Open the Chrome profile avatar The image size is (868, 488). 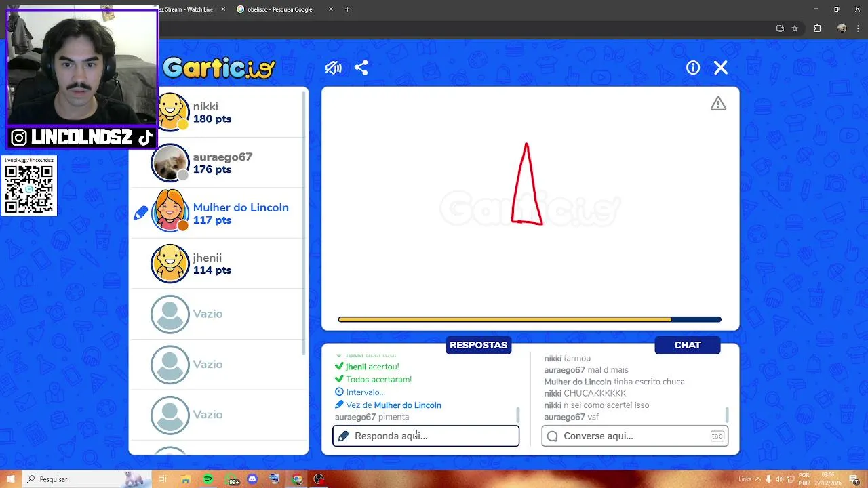(x=842, y=28)
